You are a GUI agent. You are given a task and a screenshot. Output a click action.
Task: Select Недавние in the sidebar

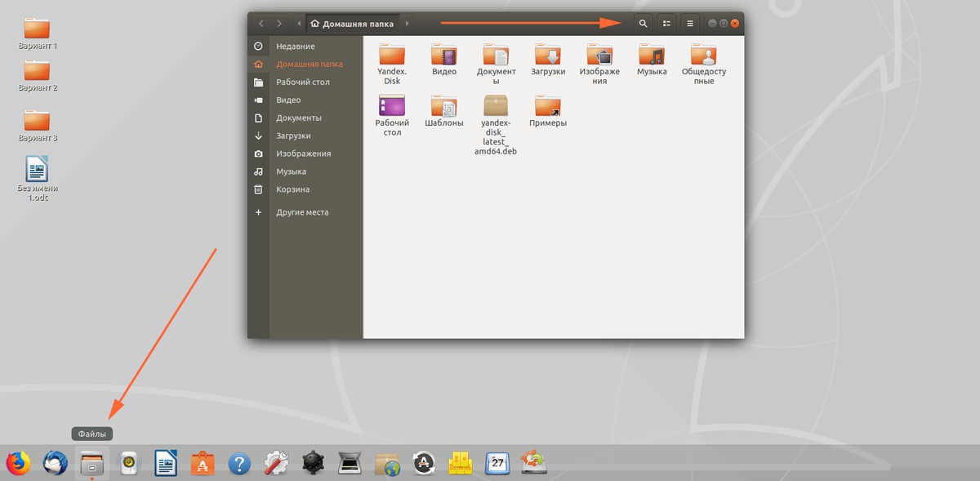[305, 46]
